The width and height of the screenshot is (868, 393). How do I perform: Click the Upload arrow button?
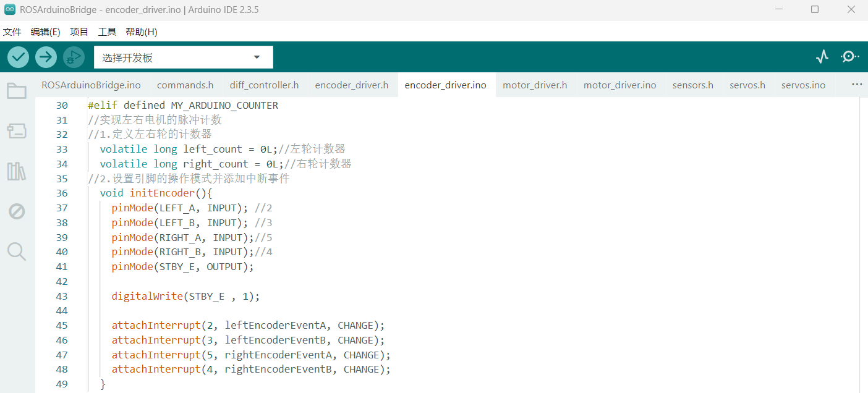coord(46,57)
